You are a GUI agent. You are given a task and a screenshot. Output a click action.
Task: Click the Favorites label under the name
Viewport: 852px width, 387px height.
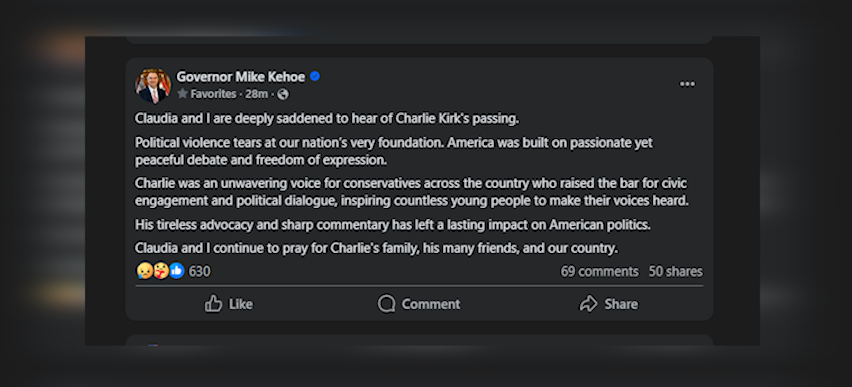214,94
